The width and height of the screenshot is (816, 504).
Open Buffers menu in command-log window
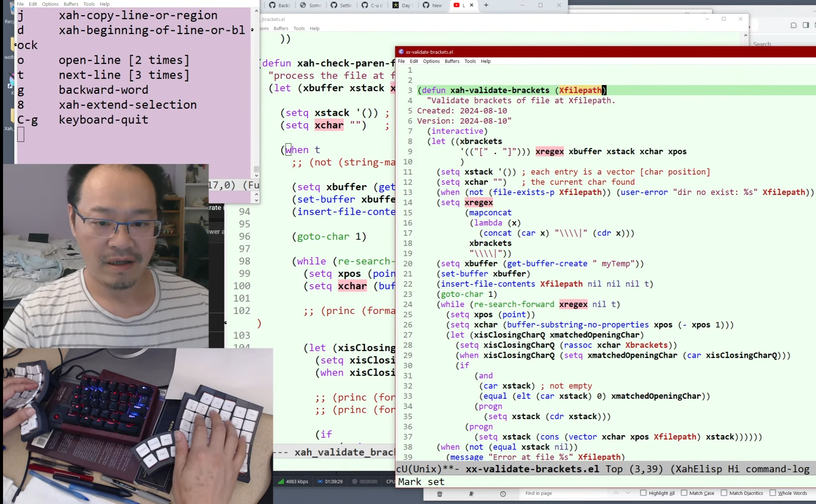point(71,4)
